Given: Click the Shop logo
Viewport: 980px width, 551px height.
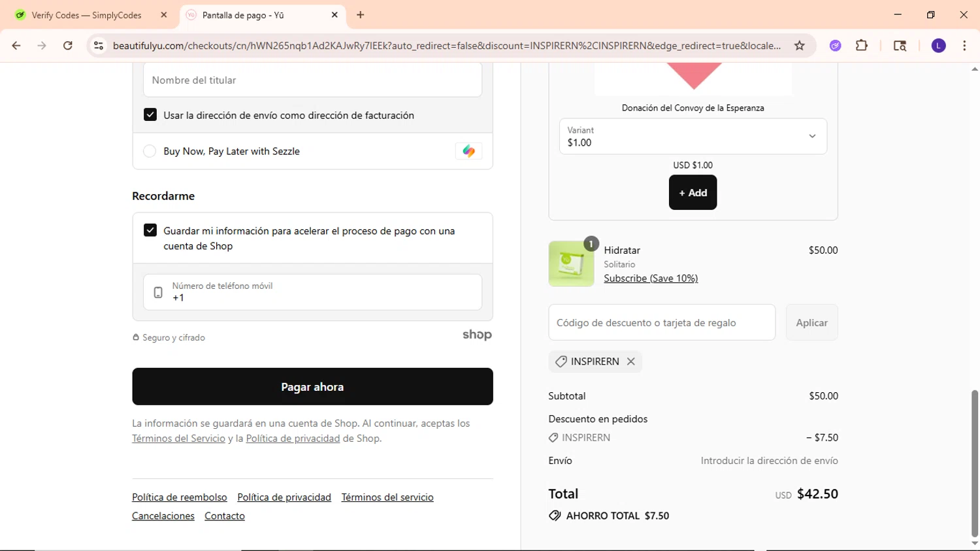Looking at the screenshot, I should (x=477, y=335).
